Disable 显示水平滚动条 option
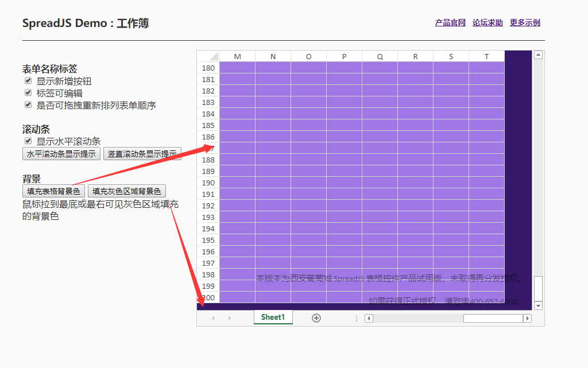This screenshot has height=368, width=588. click(x=28, y=141)
